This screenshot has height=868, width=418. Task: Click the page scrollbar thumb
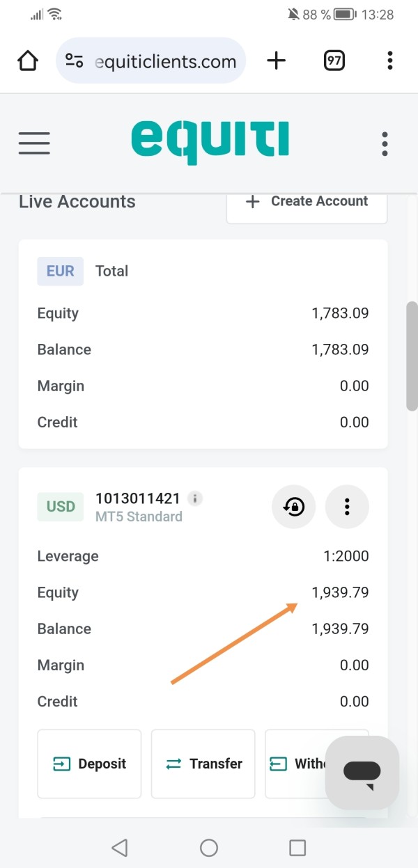click(412, 356)
